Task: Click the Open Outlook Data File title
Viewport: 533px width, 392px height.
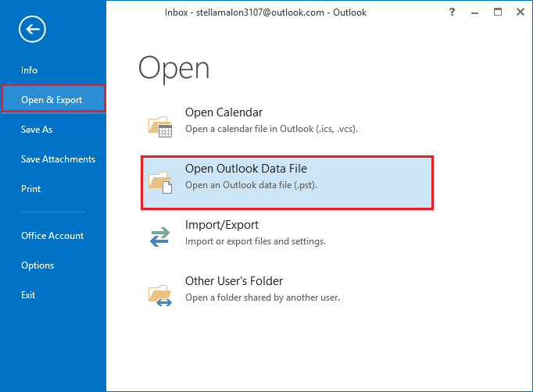Action: click(x=246, y=169)
